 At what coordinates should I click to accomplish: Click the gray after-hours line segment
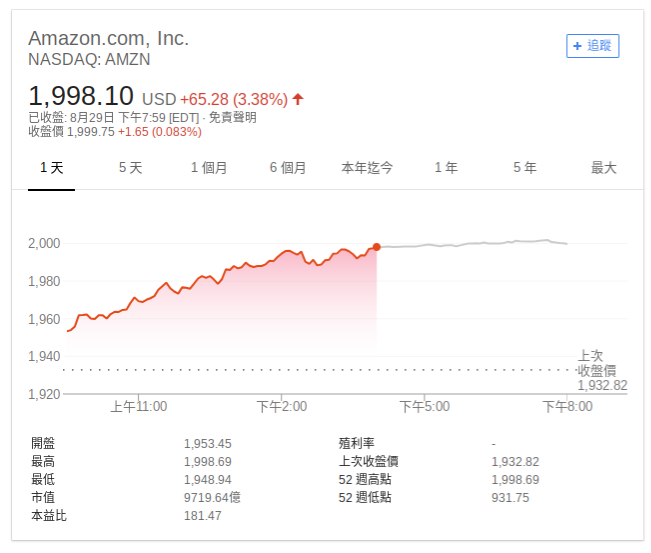470,244
